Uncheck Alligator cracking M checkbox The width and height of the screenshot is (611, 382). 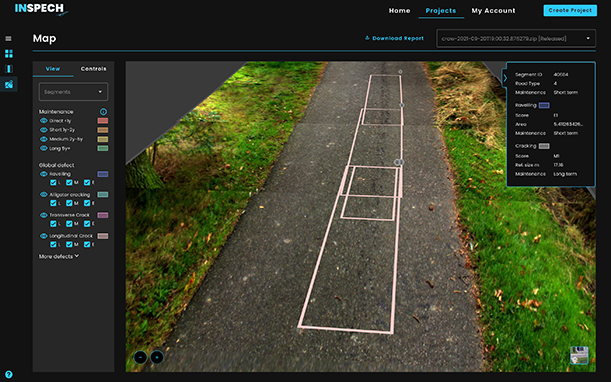pyautogui.click(x=69, y=203)
